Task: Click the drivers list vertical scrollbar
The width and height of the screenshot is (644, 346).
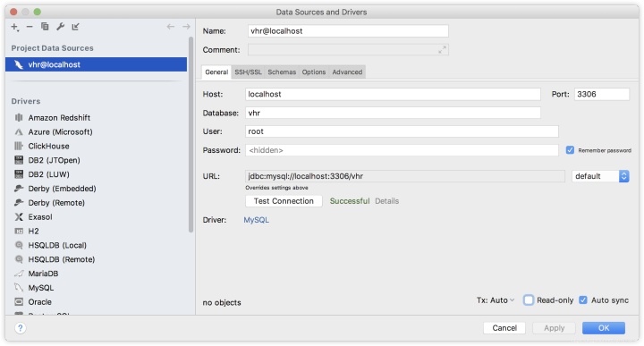Action: pos(191,135)
